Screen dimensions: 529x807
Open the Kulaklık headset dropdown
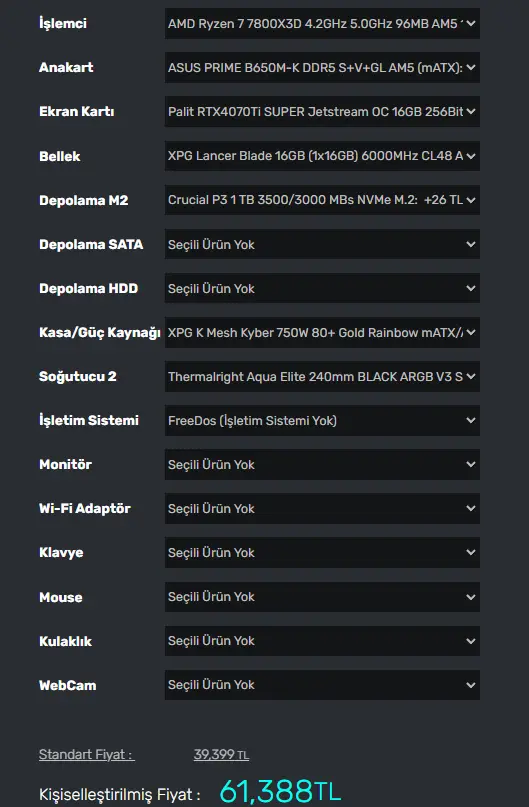tap(322, 641)
